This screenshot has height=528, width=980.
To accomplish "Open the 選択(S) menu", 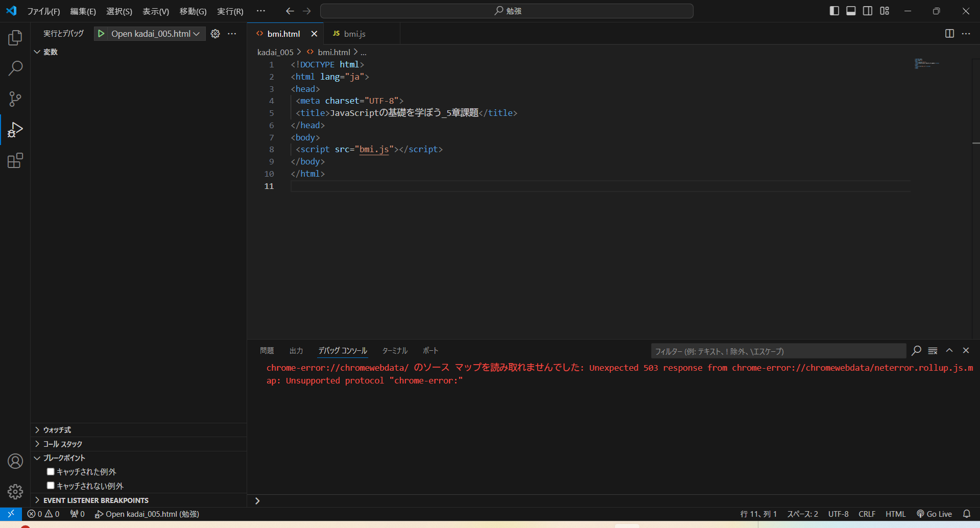I will 119,11.
